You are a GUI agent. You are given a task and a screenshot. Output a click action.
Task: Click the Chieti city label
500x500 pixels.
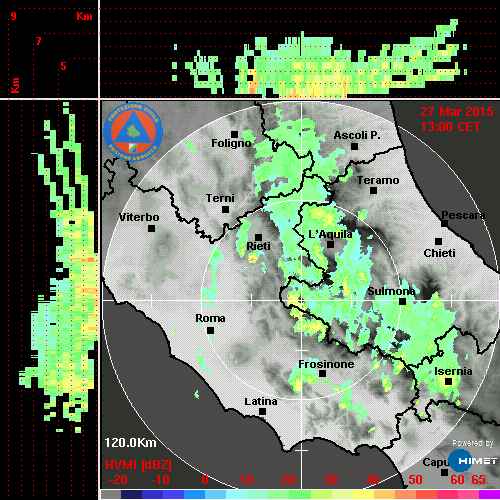(x=440, y=253)
